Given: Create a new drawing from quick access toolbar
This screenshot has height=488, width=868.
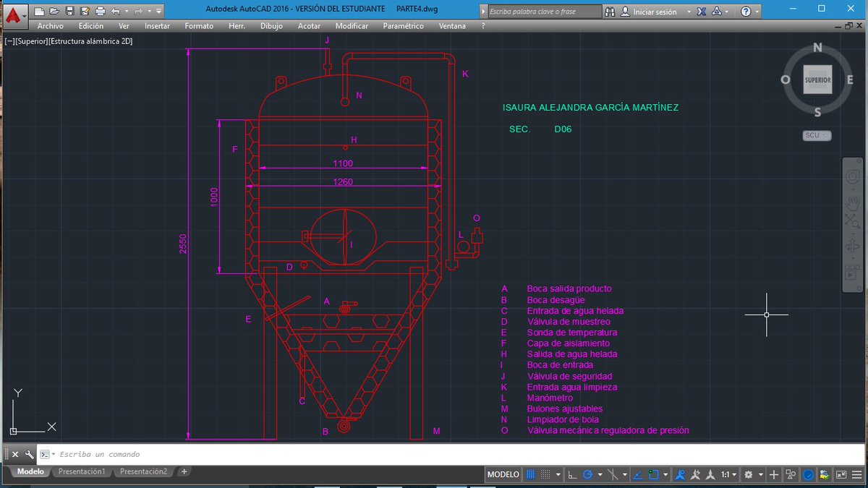Looking at the screenshot, I should click(x=39, y=12).
